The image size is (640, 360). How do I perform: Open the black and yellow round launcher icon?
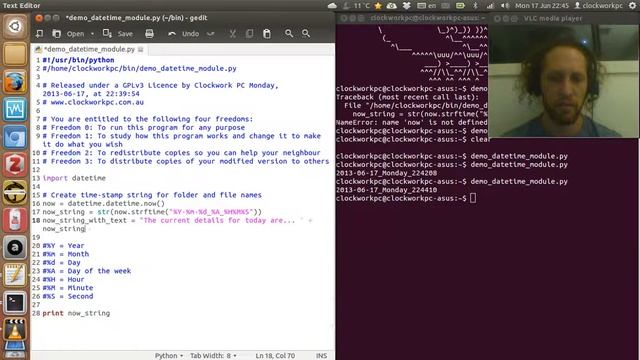[15, 192]
